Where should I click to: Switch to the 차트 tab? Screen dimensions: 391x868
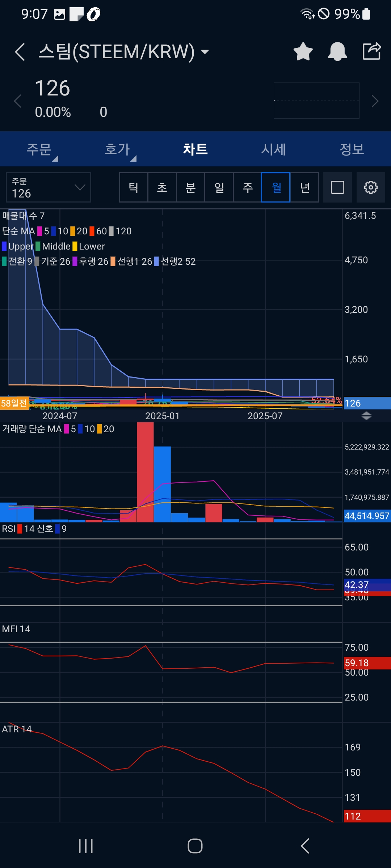[195, 149]
